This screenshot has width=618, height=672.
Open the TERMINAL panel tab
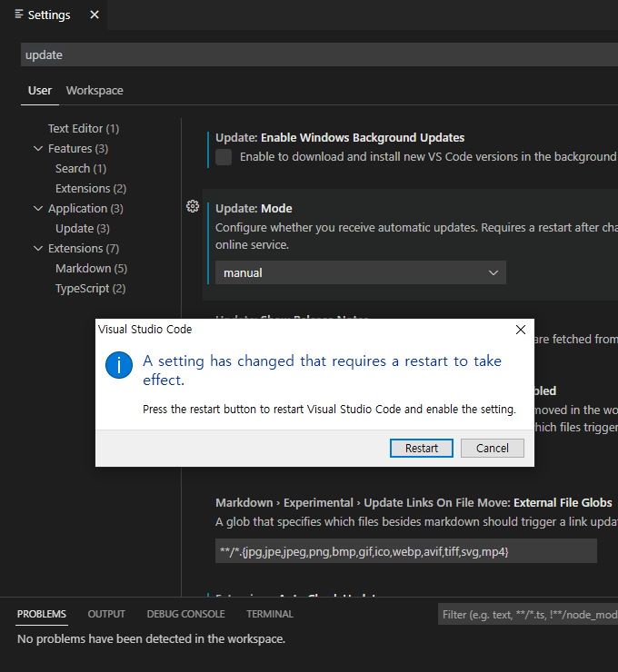(x=270, y=614)
